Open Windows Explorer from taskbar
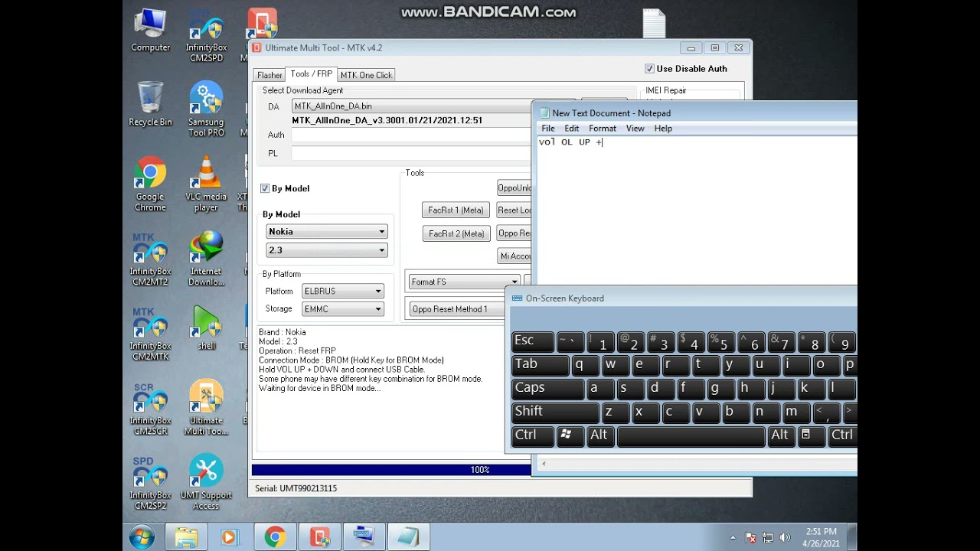This screenshot has height=551, width=980. pos(186,537)
